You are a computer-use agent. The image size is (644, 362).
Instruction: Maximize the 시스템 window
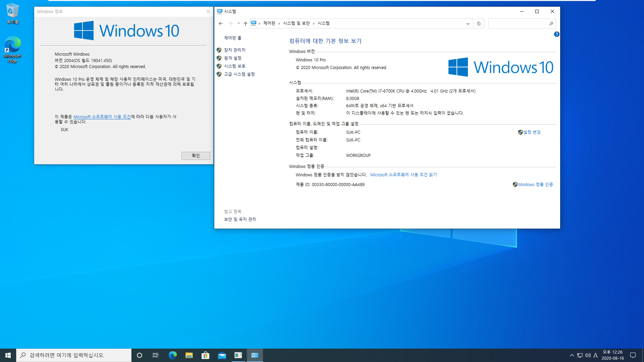coord(537,11)
